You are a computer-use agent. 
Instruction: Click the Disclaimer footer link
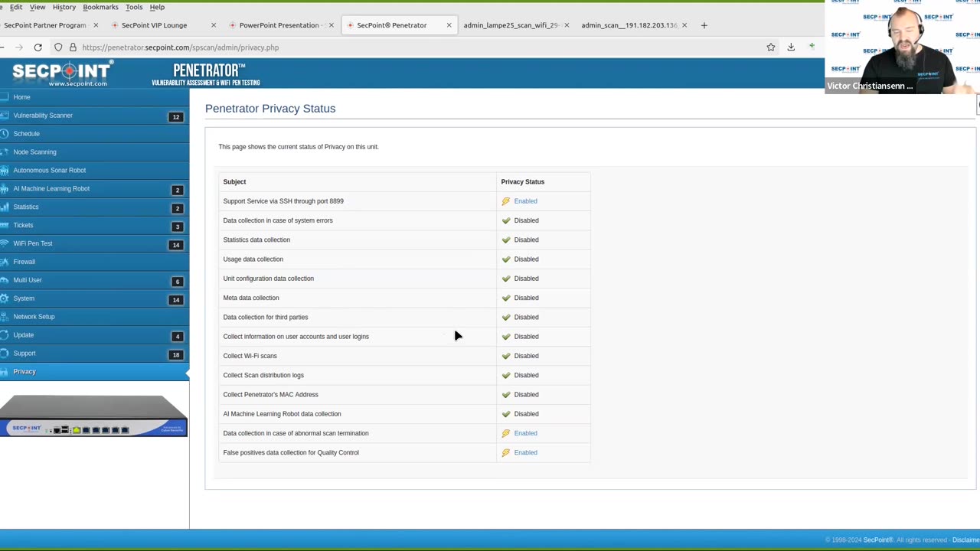966,540
